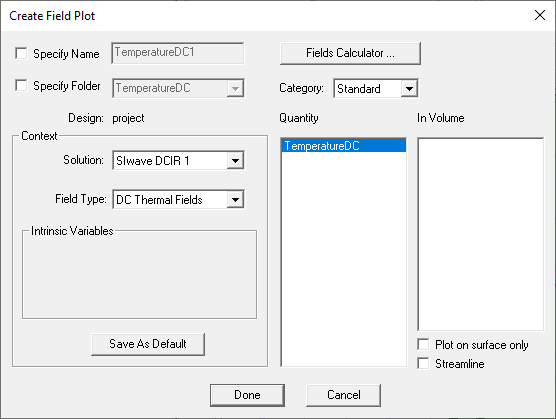Open the Specify Folder combo arrow

pos(235,88)
